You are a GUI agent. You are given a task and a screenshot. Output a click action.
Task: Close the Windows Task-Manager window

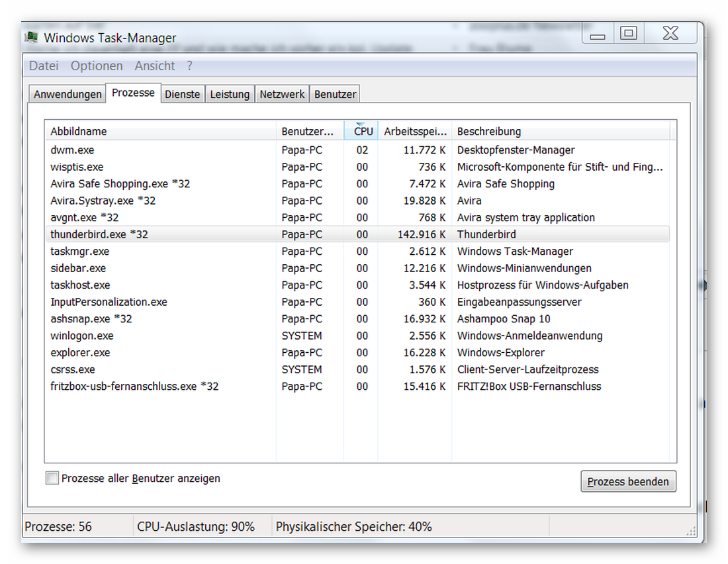coord(670,34)
